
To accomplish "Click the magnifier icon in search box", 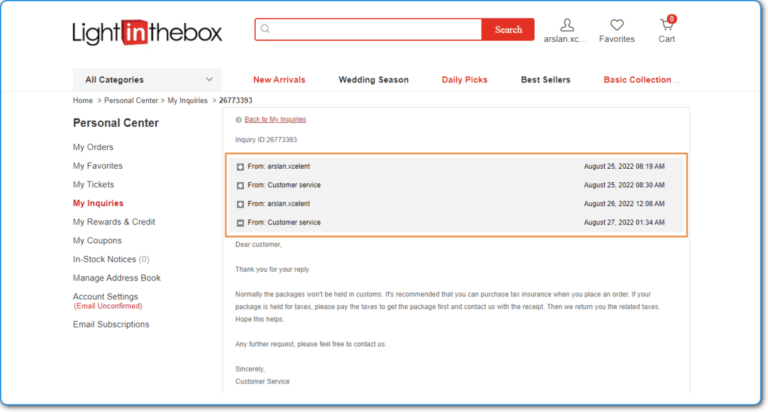I will (265, 29).
